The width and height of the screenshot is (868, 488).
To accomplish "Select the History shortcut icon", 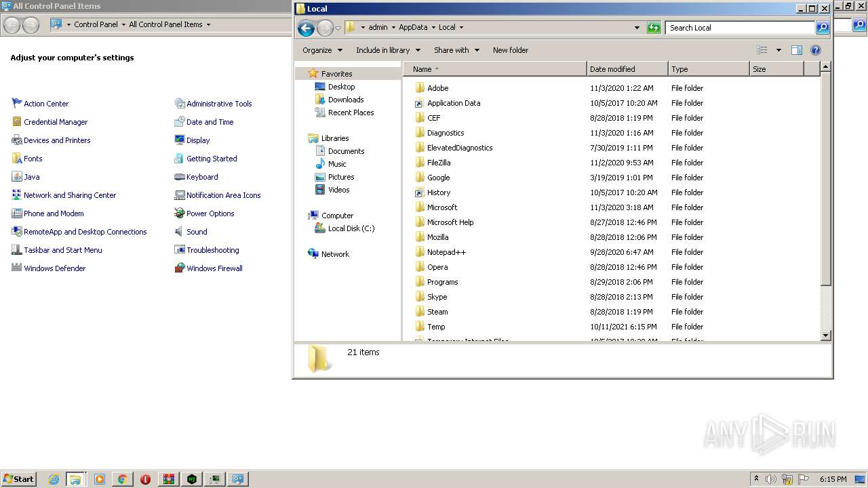I will pyautogui.click(x=420, y=192).
